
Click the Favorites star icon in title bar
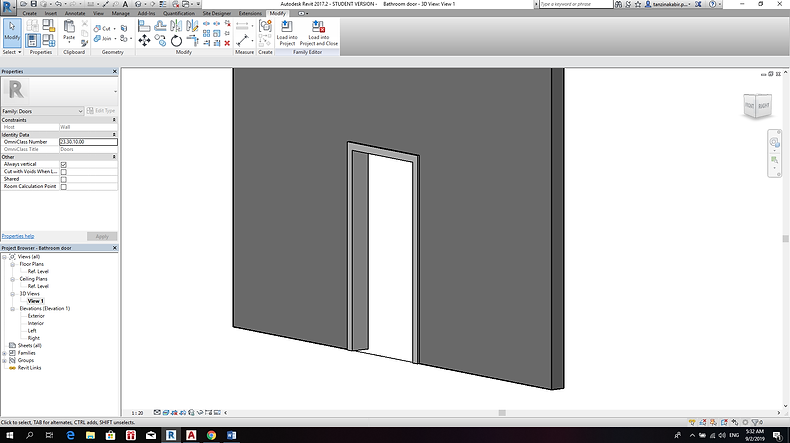638,4
